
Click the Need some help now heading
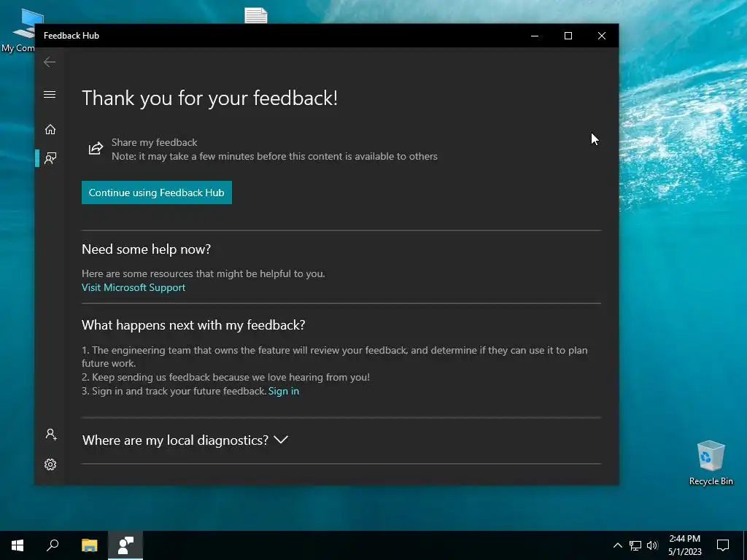click(x=146, y=249)
